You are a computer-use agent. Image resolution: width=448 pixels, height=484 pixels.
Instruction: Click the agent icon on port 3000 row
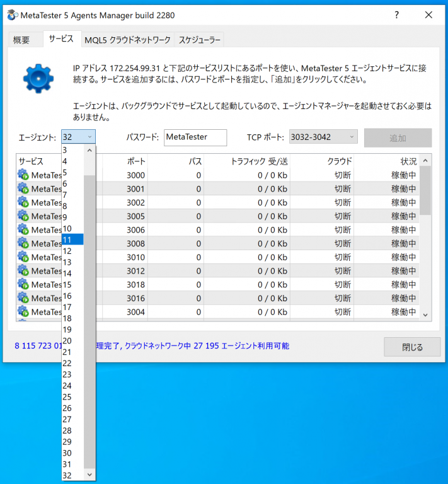pyautogui.click(x=23, y=175)
